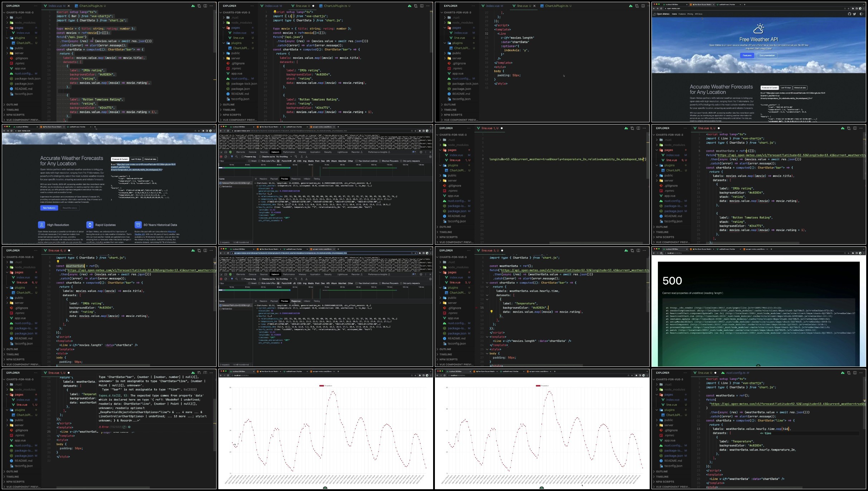This screenshot has width=868, height=491.
Task: Collapse plugins folder in the nuxt.config.ts-tab frame
Action: (669, 410)
